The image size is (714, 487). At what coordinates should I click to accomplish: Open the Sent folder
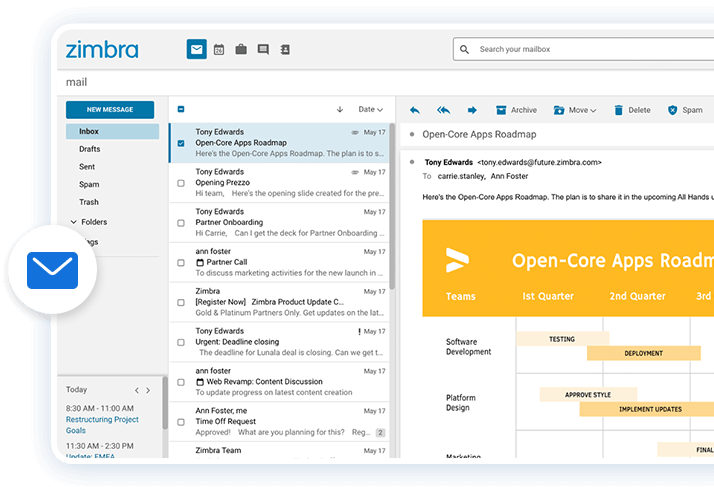click(x=87, y=167)
